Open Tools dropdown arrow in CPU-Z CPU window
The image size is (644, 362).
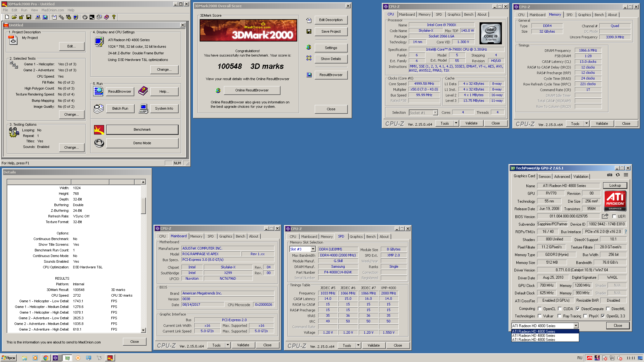coord(456,123)
